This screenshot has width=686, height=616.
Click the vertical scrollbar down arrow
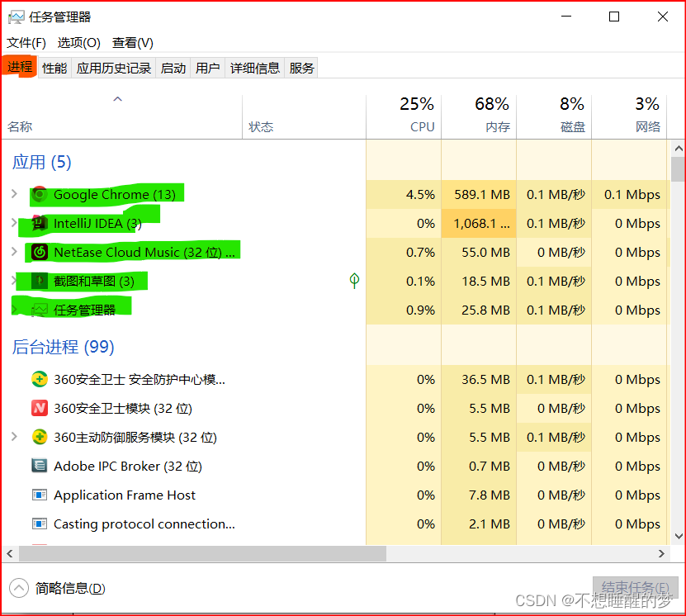[678, 537]
